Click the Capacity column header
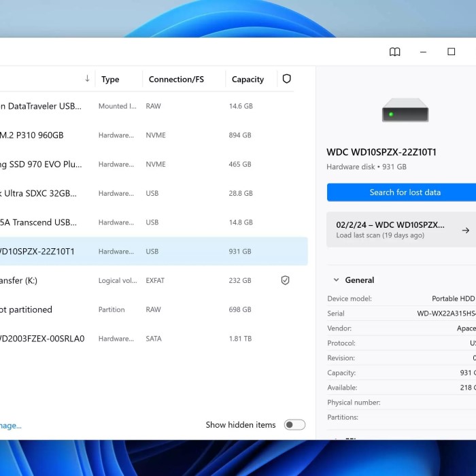Image resolution: width=476 pixels, height=476 pixels. tap(248, 80)
